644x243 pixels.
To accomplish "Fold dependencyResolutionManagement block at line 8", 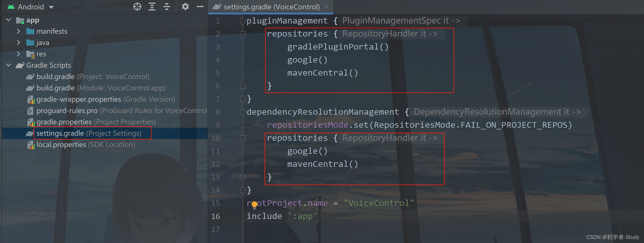I will tap(243, 112).
